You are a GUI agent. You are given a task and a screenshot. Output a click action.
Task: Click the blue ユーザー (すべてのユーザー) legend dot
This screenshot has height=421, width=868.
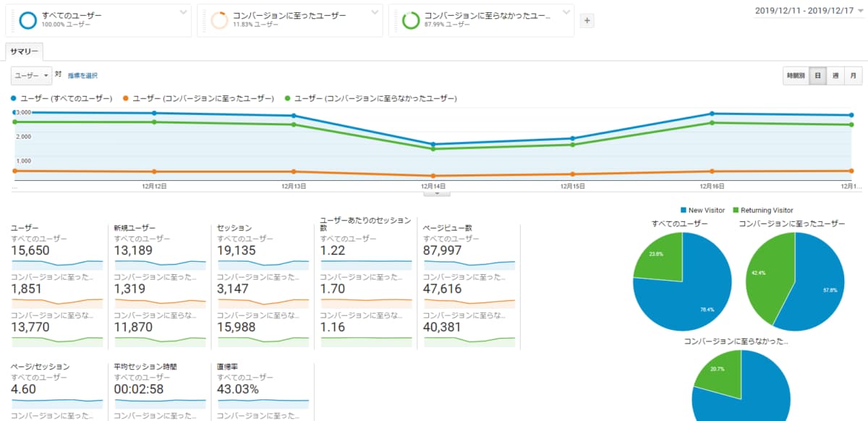14,98
